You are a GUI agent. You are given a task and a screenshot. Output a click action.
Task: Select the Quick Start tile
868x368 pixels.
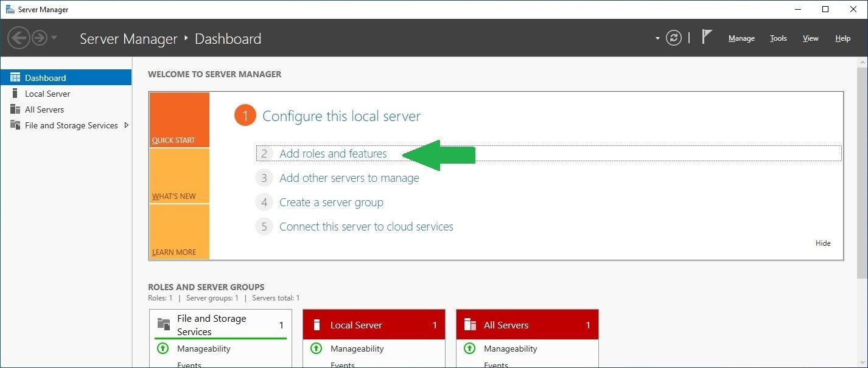pyautogui.click(x=180, y=120)
